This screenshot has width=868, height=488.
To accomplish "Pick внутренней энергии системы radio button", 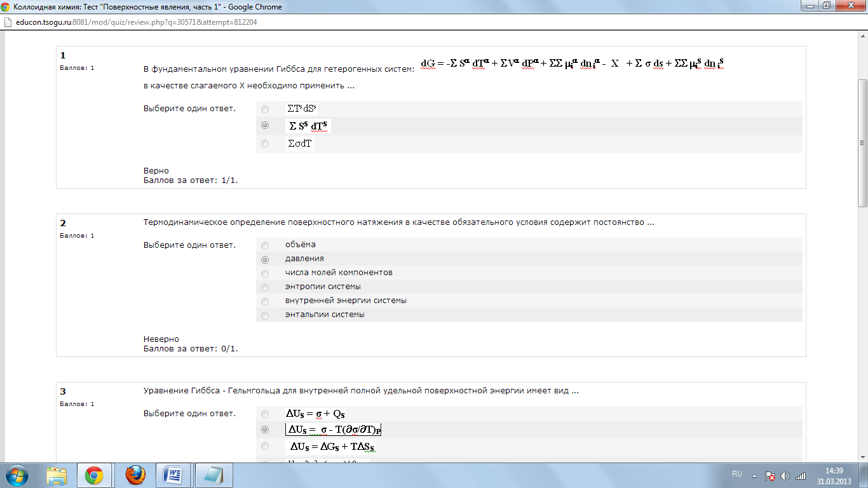I will point(265,301).
